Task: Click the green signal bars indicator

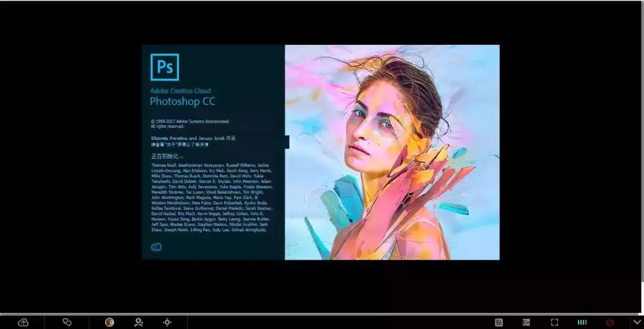Action: coord(582,322)
